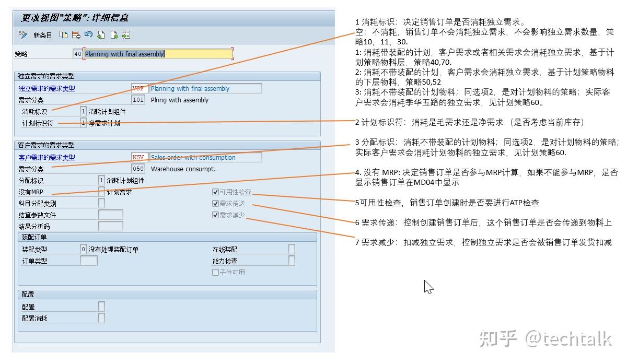Click the blue Undo arrow icon
Screen dimensions: 627x364
coord(89,35)
